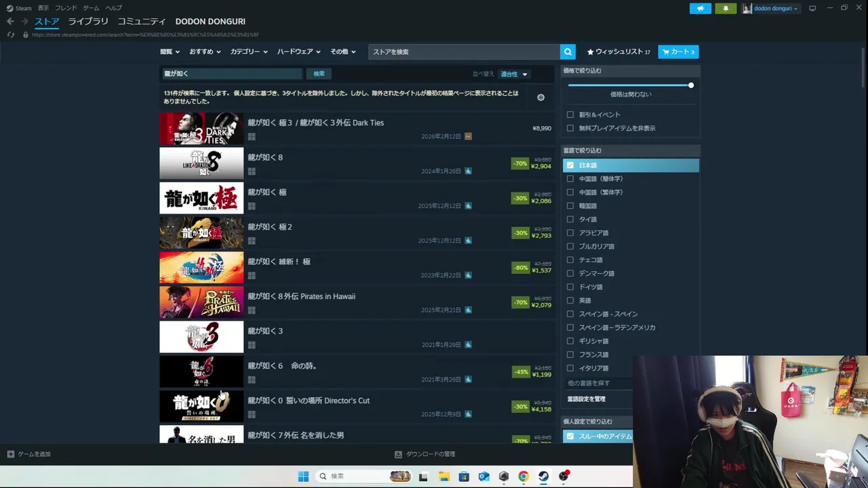Viewport: 868px width, 488px height.
Task: Check the 割引＆イベント checkbox
Action: [x=570, y=115]
